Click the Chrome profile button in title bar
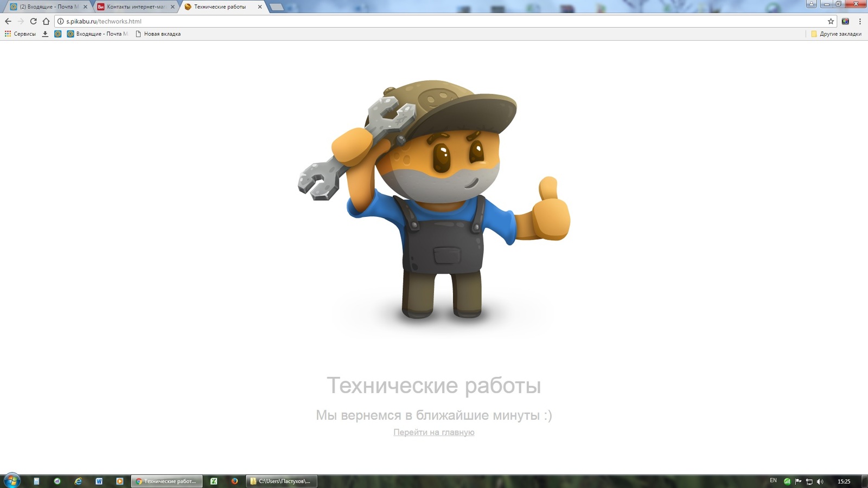868x488 pixels. pos(812,3)
